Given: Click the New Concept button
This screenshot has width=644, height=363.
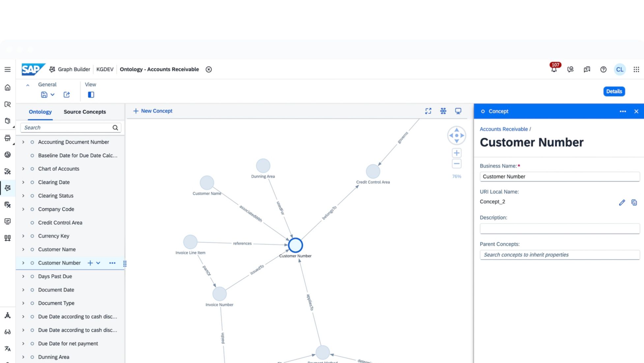Looking at the screenshot, I should click(153, 111).
